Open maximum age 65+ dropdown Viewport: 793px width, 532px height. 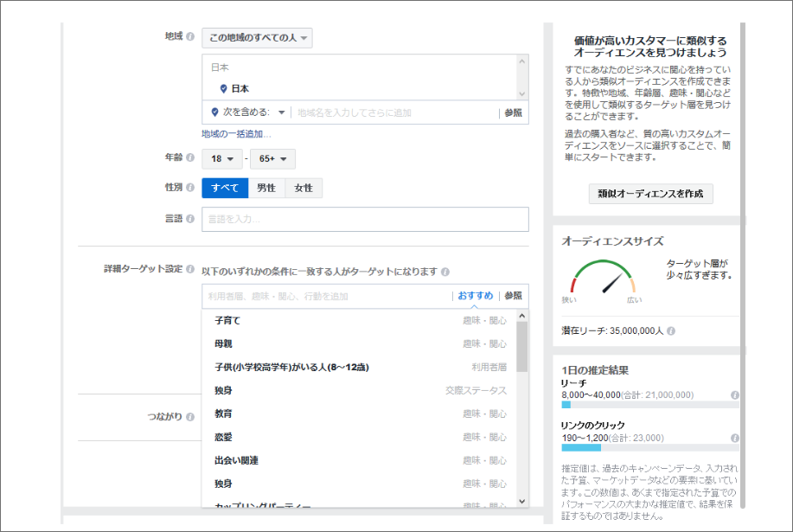click(272, 159)
